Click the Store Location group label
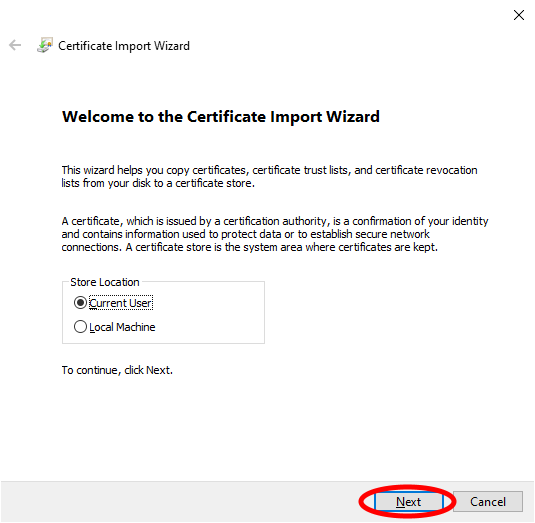Viewport: 535px width, 523px height. point(105,282)
